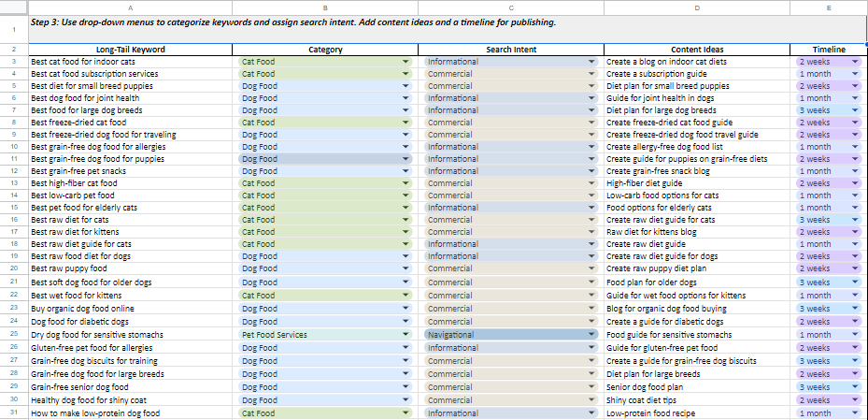This screenshot has height=420, width=868.
Task: Select column E header
Action: [x=829, y=7]
